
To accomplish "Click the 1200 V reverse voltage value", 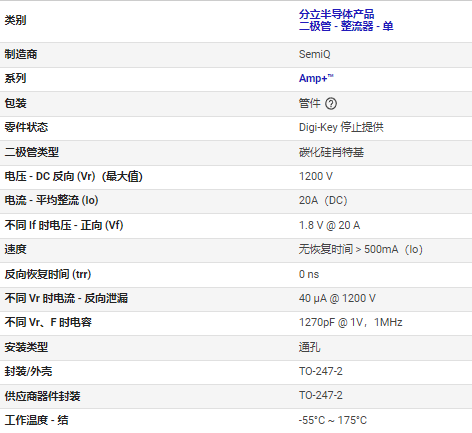I will click(316, 176).
